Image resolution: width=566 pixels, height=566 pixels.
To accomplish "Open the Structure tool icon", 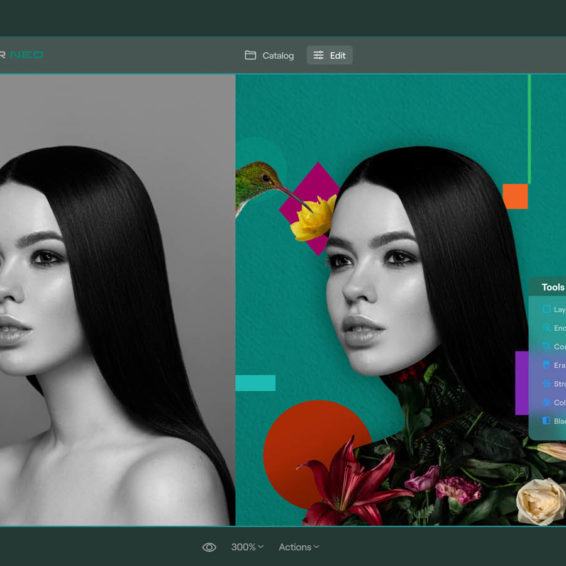I will tap(547, 384).
